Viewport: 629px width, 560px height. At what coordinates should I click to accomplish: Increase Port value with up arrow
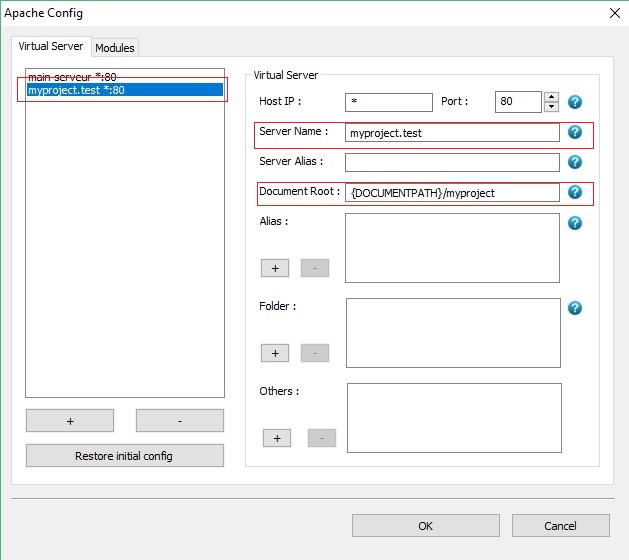pyautogui.click(x=551, y=97)
